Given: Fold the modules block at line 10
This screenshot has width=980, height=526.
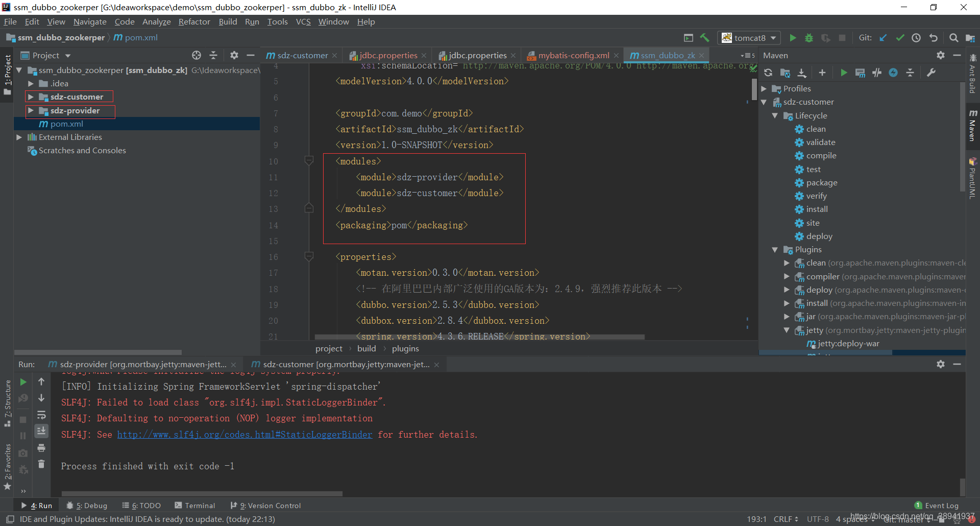Looking at the screenshot, I should (x=309, y=161).
